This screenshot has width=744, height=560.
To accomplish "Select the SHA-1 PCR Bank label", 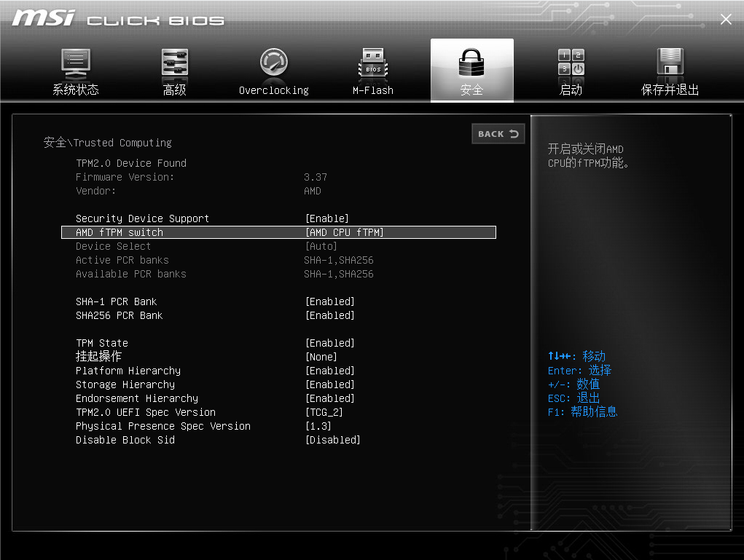I will (117, 301).
